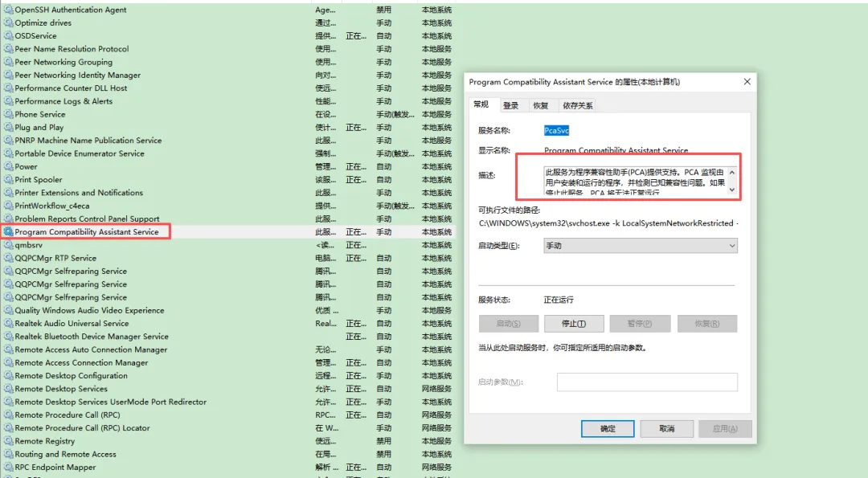Click the Power service icon
The height and width of the screenshot is (478, 868).
pos(8,166)
